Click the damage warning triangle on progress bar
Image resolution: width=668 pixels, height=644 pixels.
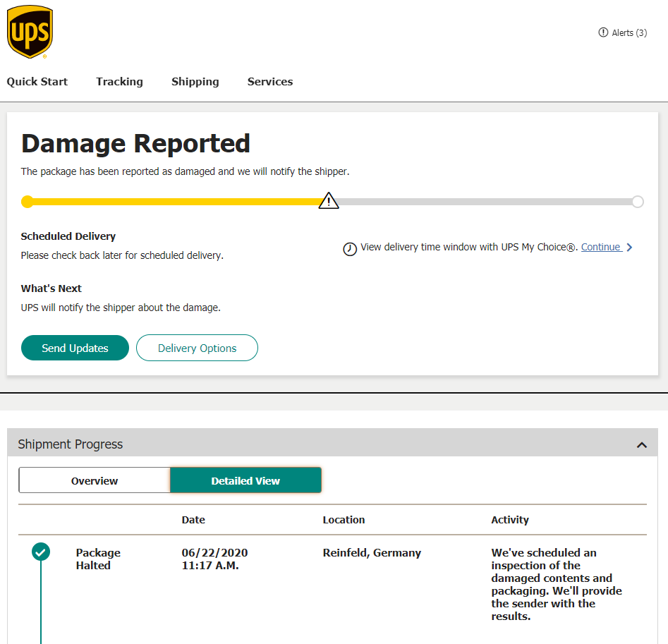pos(329,200)
